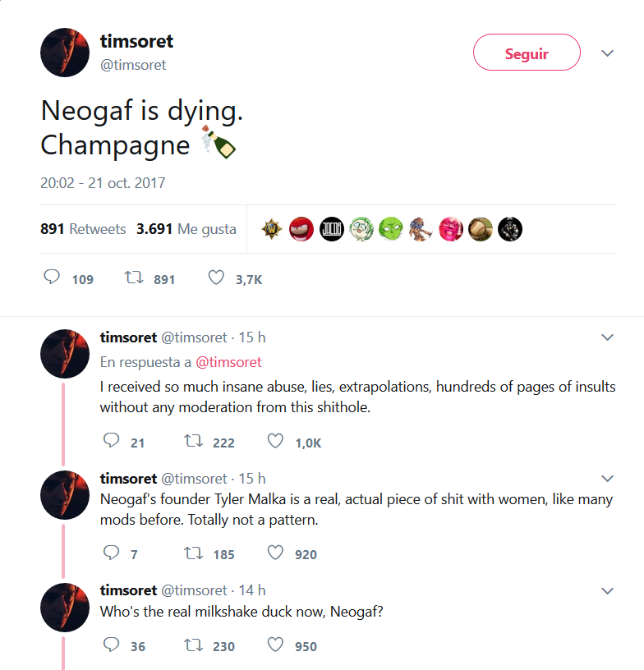Open the timsoret profile avatar at top
This screenshot has height=670, width=644.
pyautogui.click(x=65, y=53)
